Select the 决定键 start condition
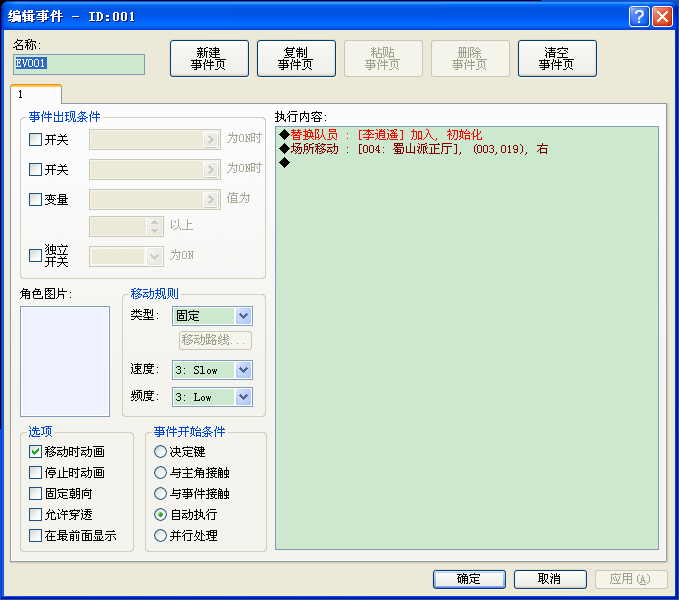679x600 pixels. point(160,452)
